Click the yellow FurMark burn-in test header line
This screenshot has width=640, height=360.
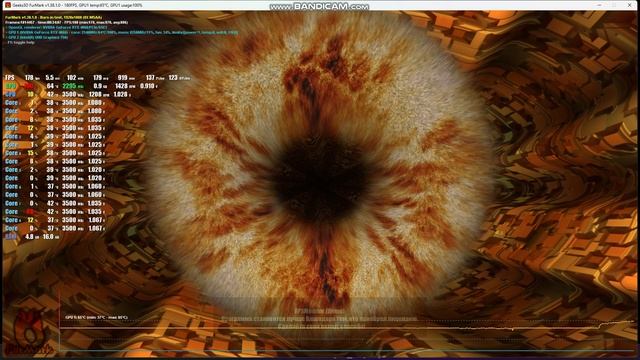[x=53, y=18]
